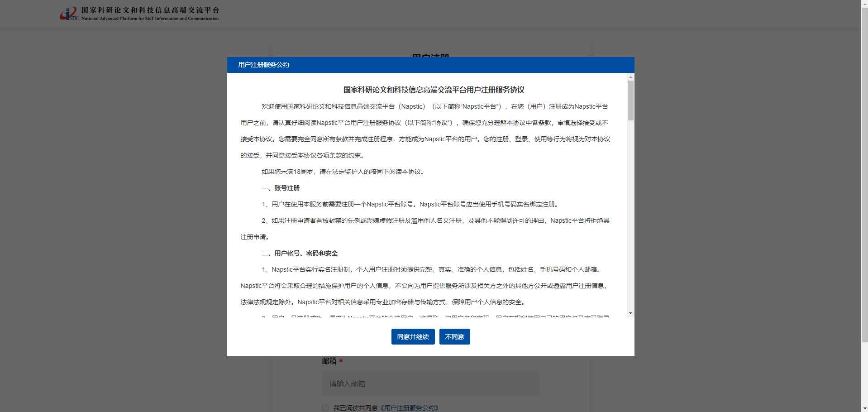This screenshot has width=868, height=412.
Task: Click the page scrollbar up arrow
Action: [864, 3]
